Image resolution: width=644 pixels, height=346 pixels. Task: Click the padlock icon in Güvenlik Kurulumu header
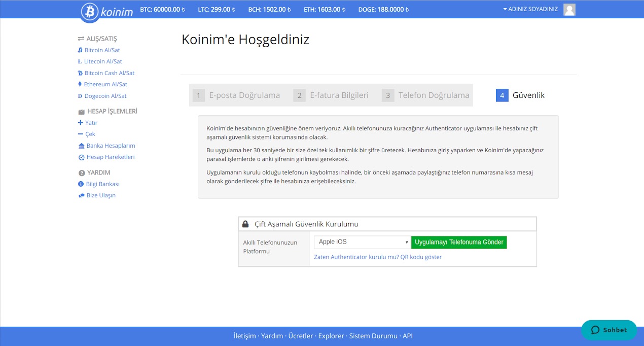(x=245, y=224)
